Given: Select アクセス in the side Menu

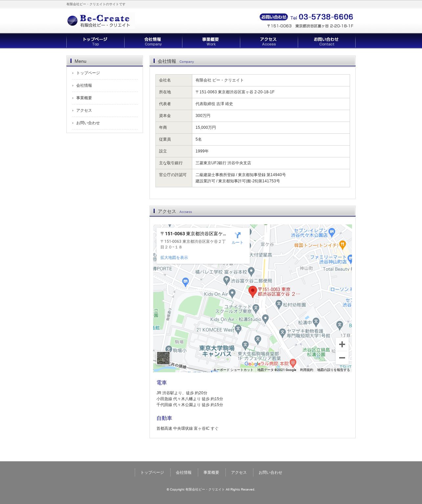Looking at the screenshot, I should (x=84, y=110).
